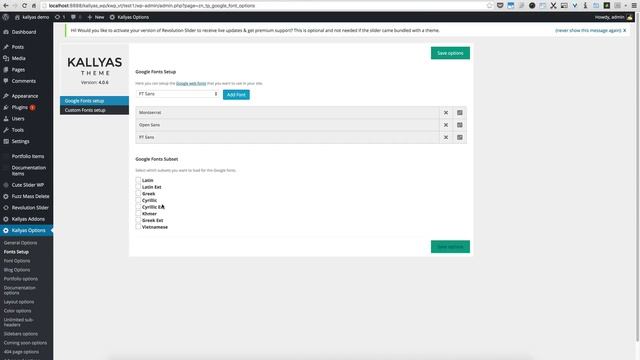Open the comments bubble in admin bar
The image size is (640, 360).
tap(75, 17)
